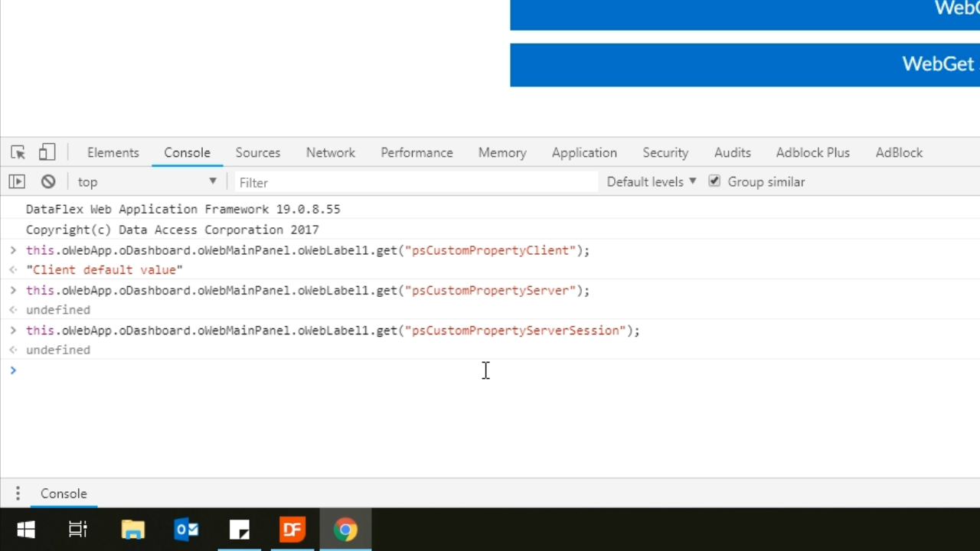Switch to the Sources tab
The height and width of the screenshot is (551, 980).
[257, 152]
